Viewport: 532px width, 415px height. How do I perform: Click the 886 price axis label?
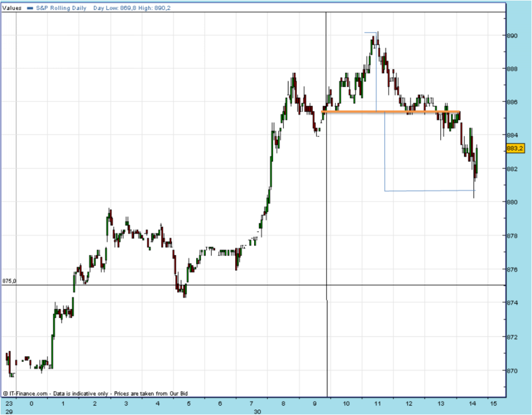512,101
